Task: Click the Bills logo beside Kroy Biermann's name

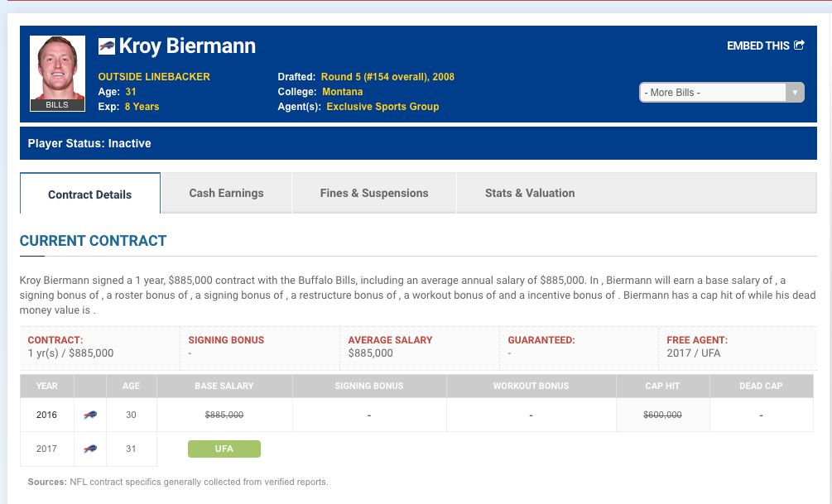Action: point(106,46)
